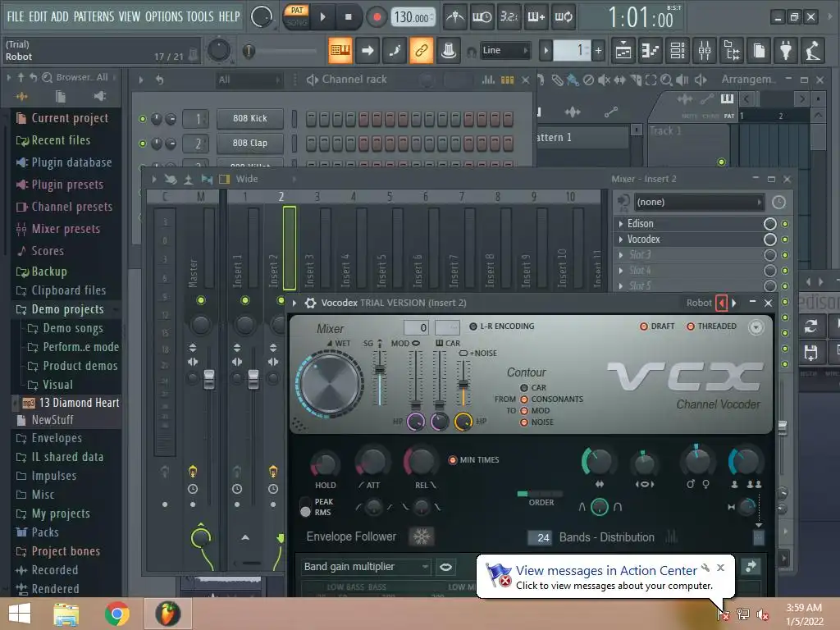840x630 pixels.
Task: Click the 808 Clap channel button
Action: coord(250,143)
